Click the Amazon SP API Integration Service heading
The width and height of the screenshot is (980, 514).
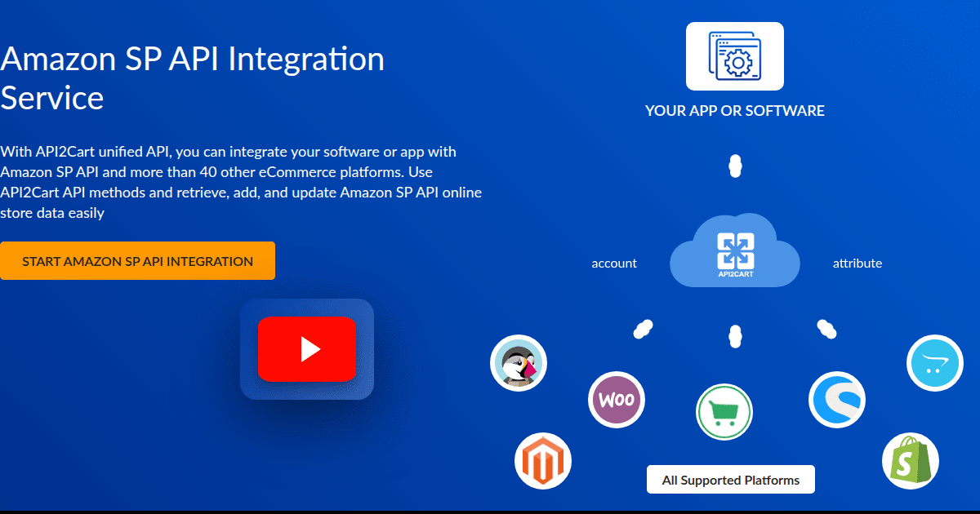point(193,78)
